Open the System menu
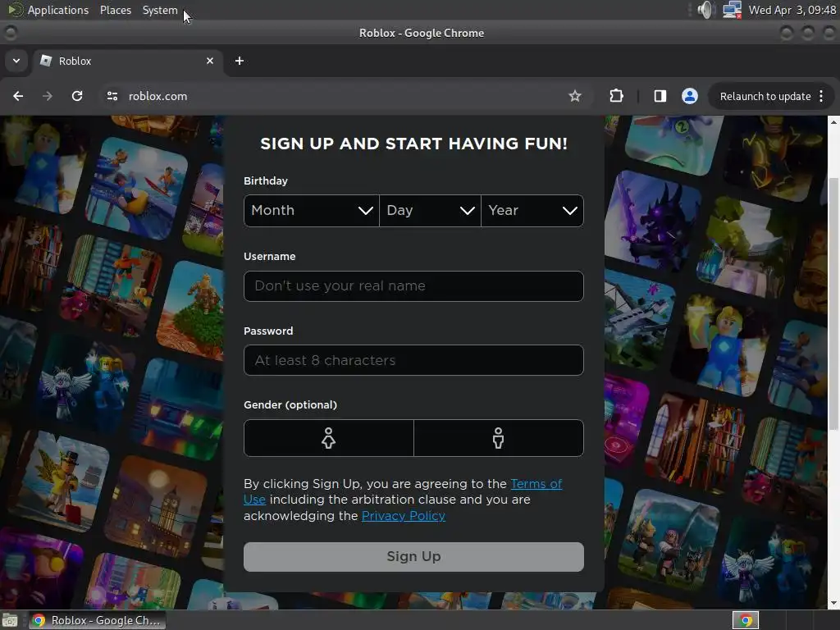Image resolution: width=840 pixels, height=630 pixels. coord(160,10)
